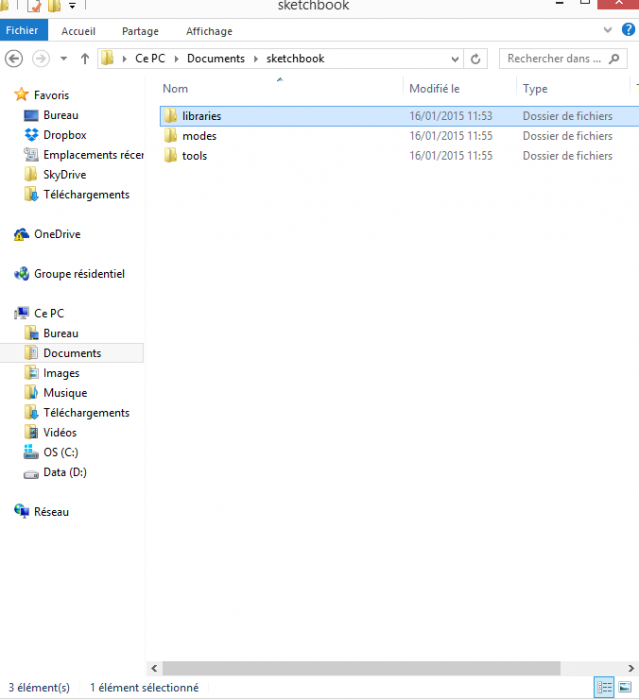Open Dropbox in Favoris

click(64, 135)
